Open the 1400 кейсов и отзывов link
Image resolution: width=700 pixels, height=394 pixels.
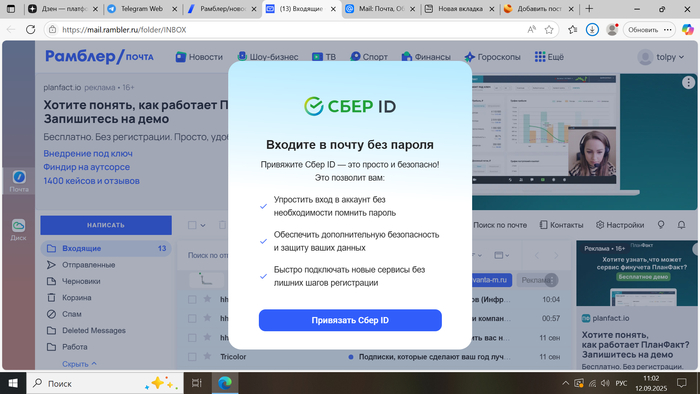pyautogui.click(x=92, y=181)
